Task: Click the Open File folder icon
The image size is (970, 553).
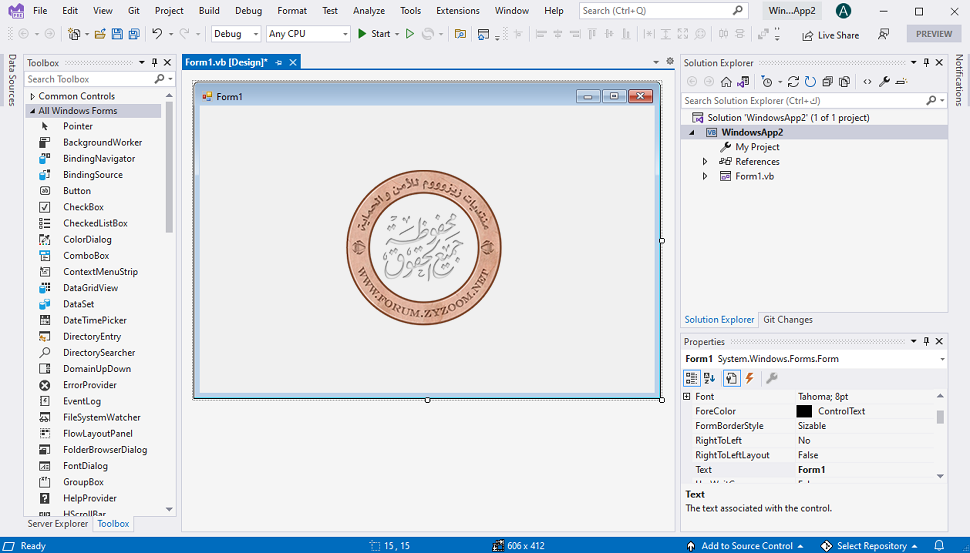Action: click(x=100, y=34)
